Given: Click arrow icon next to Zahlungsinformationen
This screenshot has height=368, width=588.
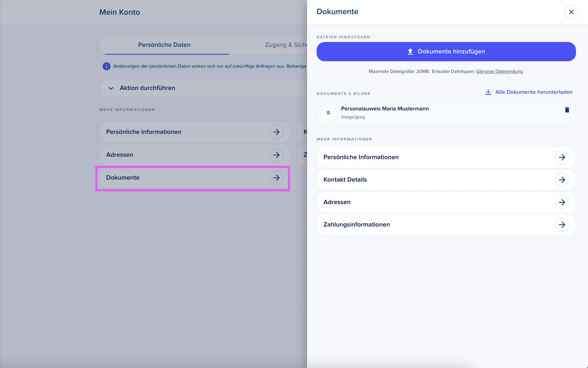Looking at the screenshot, I should coord(562,224).
